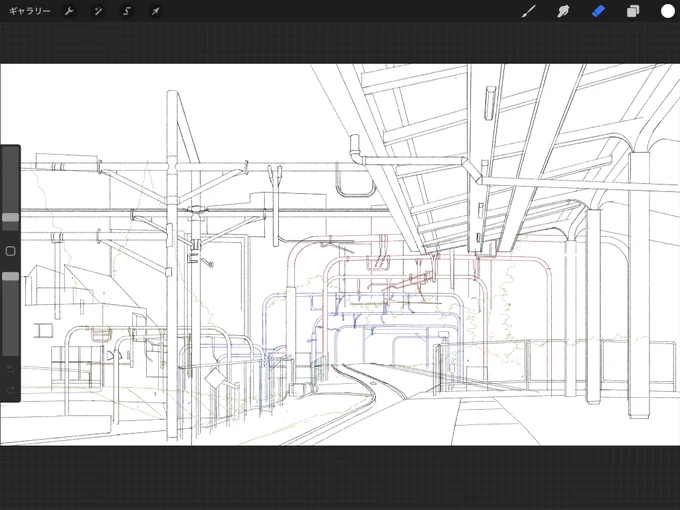Adjust the brush size slider handle
The image size is (680, 510).
tap(10, 217)
